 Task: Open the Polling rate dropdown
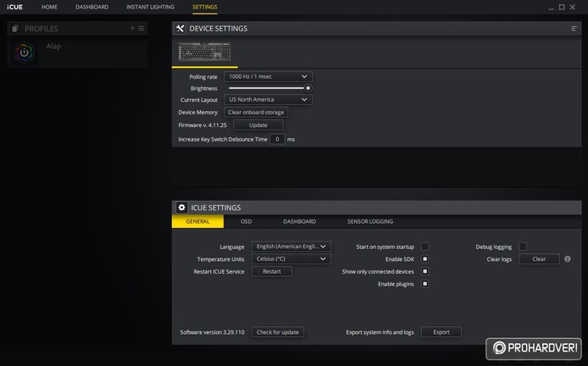(268, 76)
